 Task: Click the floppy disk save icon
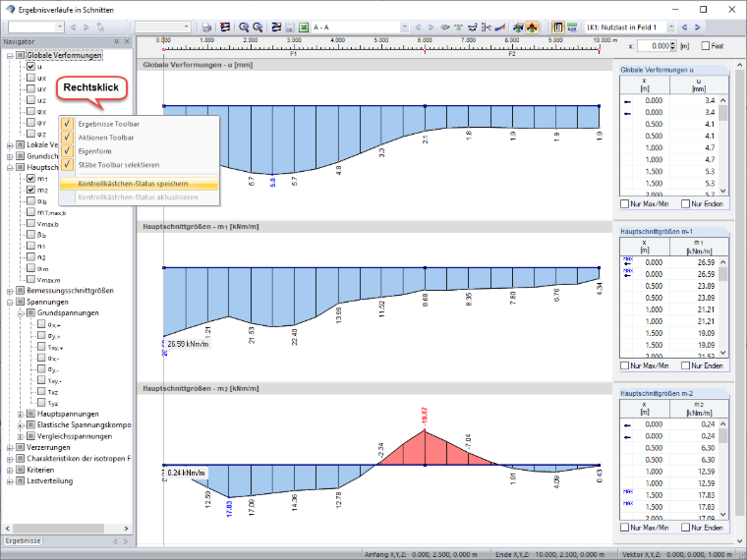290,28
